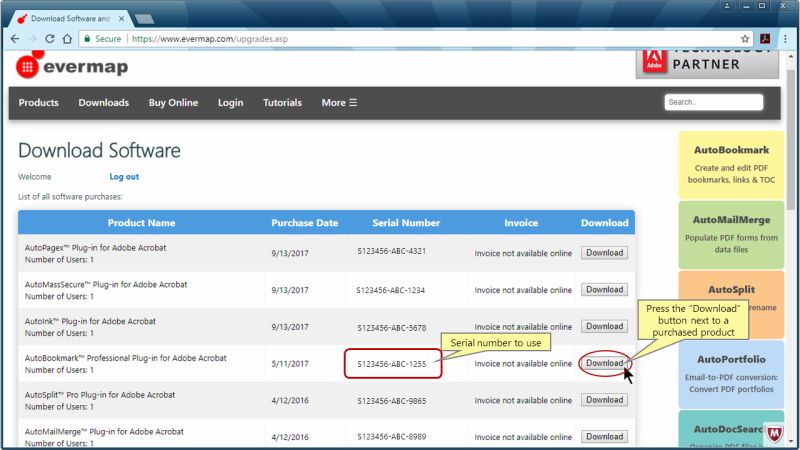Click the site Search field
The height and width of the screenshot is (450, 800).
coord(714,102)
